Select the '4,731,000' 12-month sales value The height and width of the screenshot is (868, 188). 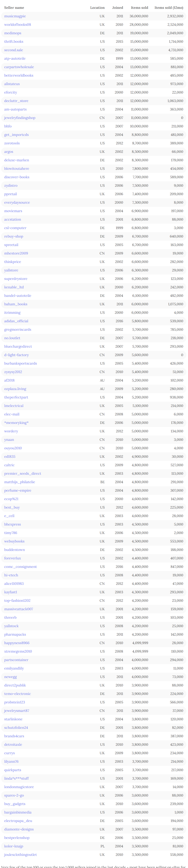pyautogui.click(x=176, y=50)
